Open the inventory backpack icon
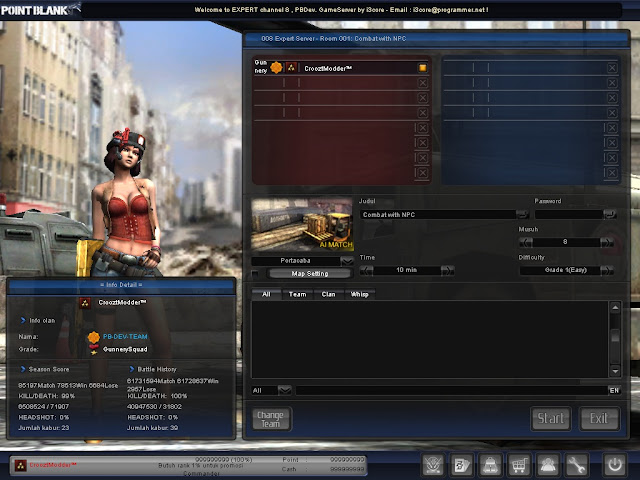The image size is (640, 480). click(490, 464)
